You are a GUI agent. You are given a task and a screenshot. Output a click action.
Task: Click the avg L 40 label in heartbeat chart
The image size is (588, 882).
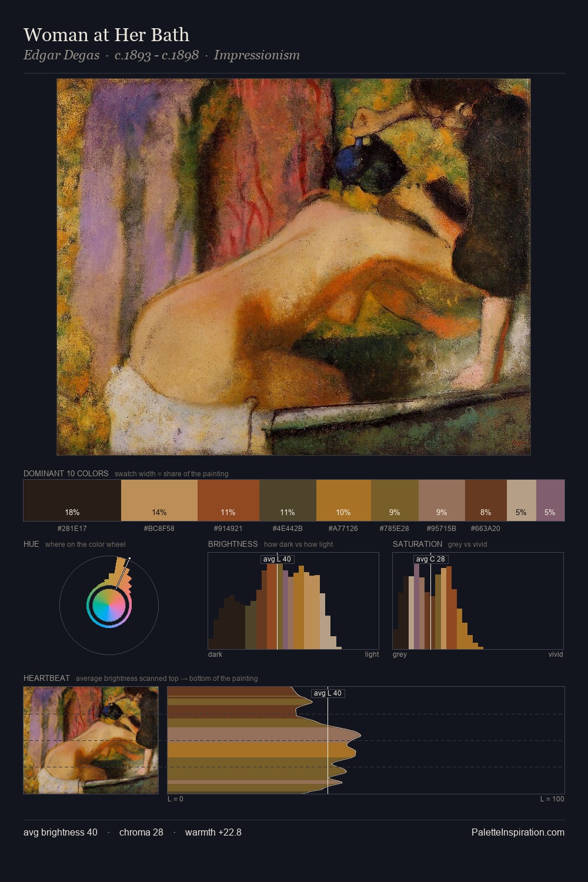(x=328, y=693)
